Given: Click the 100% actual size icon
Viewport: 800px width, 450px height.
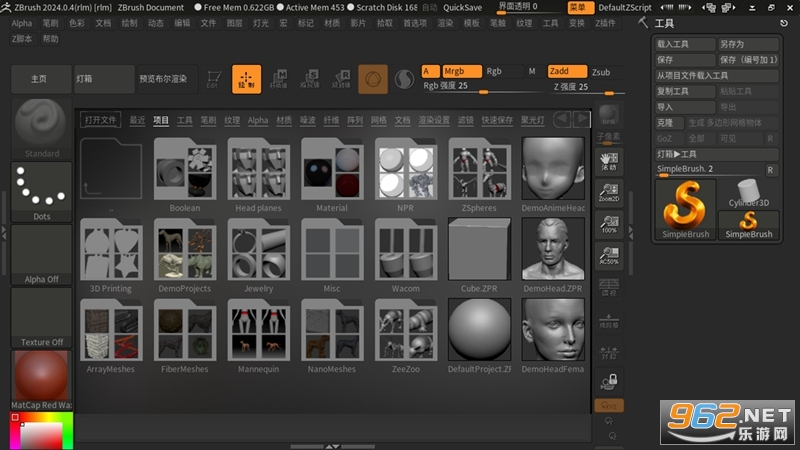Looking at the screenshot, I should [x=609, y=224].
